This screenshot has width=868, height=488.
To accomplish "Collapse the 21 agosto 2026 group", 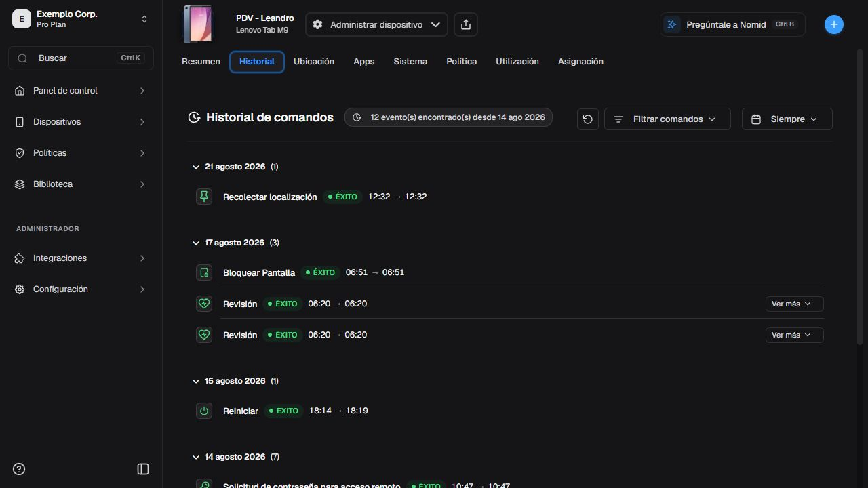I will point(196,167).
